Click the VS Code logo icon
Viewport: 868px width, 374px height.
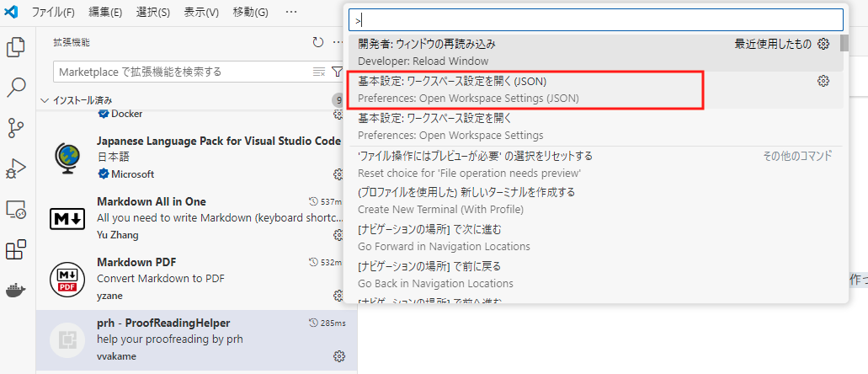[x=11, y=12]
